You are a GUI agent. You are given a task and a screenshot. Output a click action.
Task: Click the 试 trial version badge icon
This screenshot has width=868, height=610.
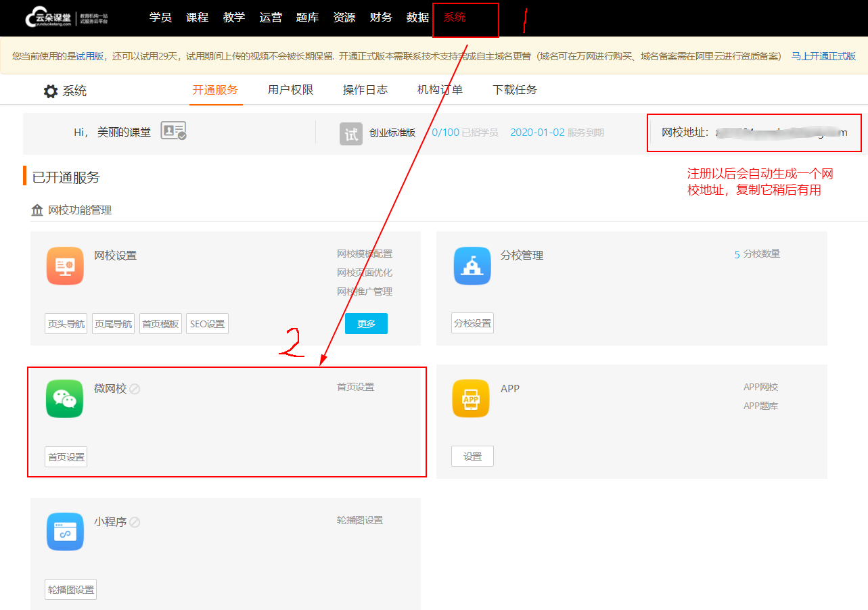click(x=351, y=134)
